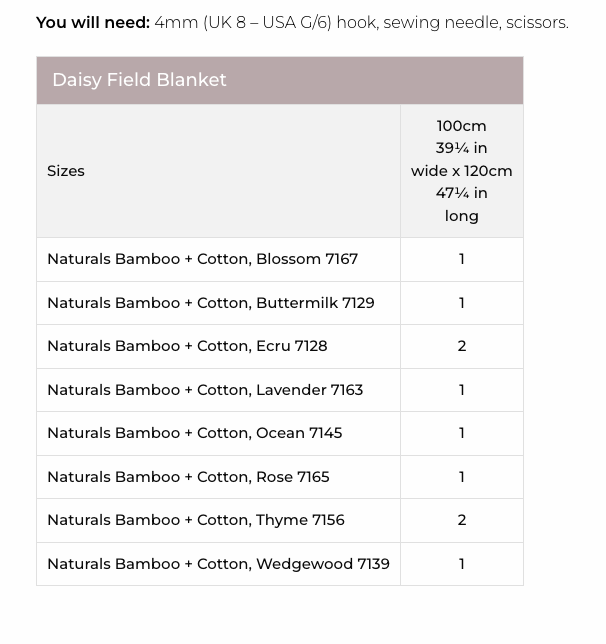Select the Thyme 7156 yarn name
606x644 pixels.
pos(195,520)
